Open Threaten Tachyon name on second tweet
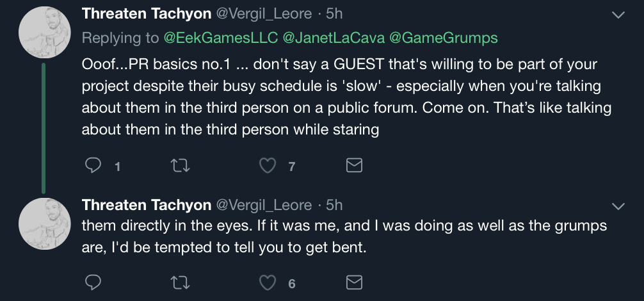This screenshot has height=301, width=644. point(147,205)
